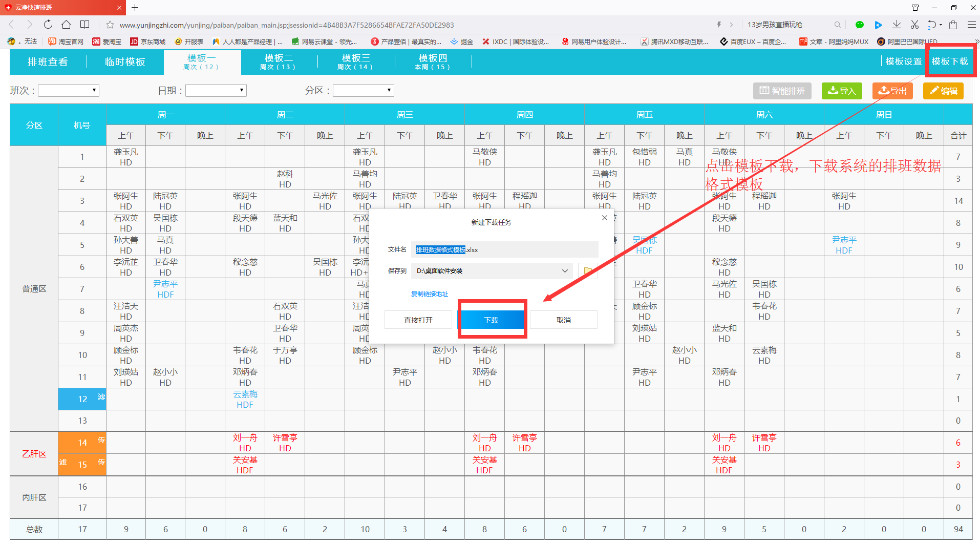
Task: Close the 新建下载任务 dialog
Action: 604,218
